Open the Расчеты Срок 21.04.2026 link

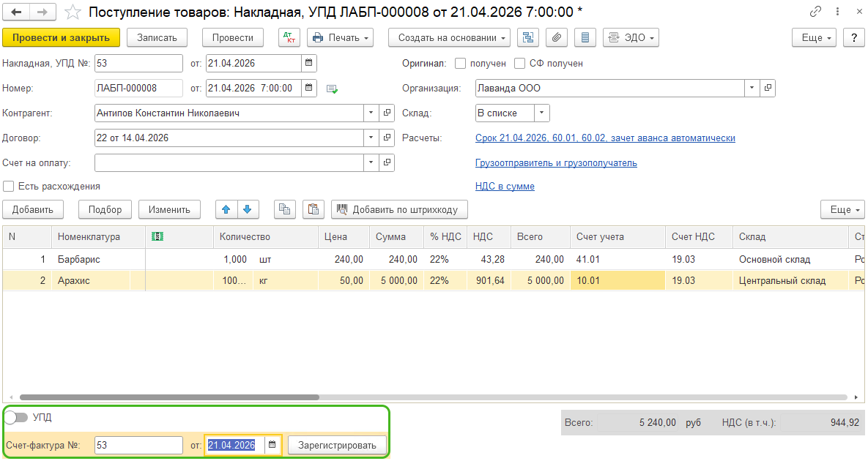(605, 138)
